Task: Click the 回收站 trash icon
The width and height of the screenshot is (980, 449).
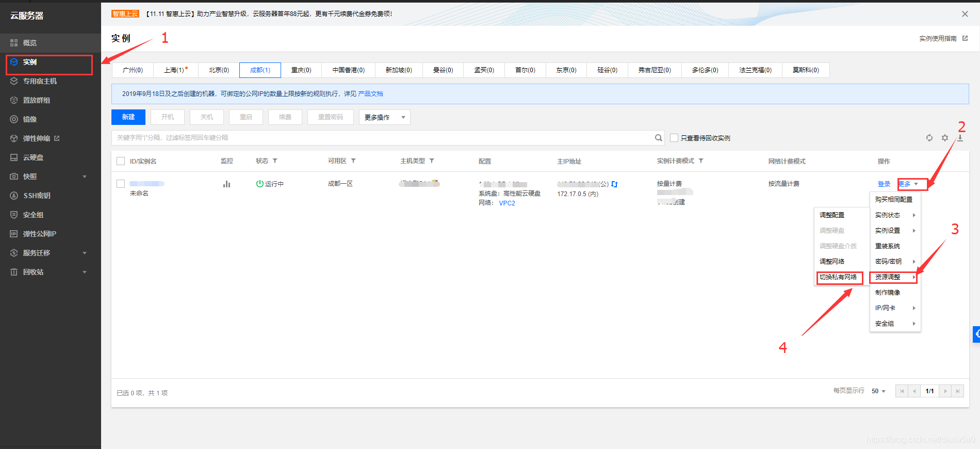Action: click(x=14, y=272)
